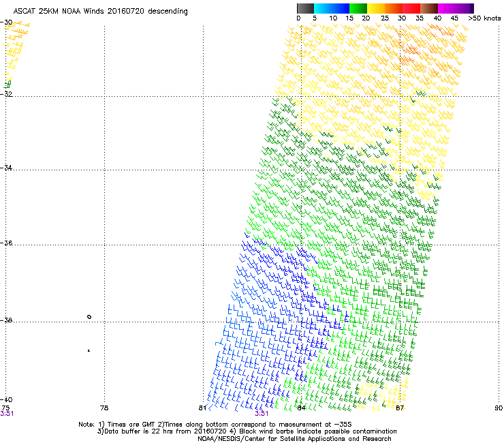Select the green 15-20 knots color segment

pyautogui.click(x=358, y=8)
